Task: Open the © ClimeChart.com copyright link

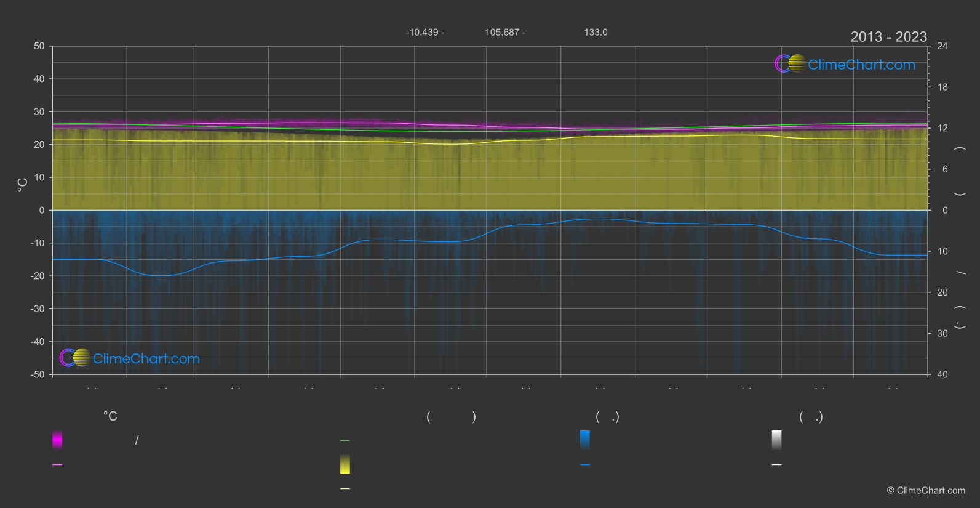Action: coord(926,491)
